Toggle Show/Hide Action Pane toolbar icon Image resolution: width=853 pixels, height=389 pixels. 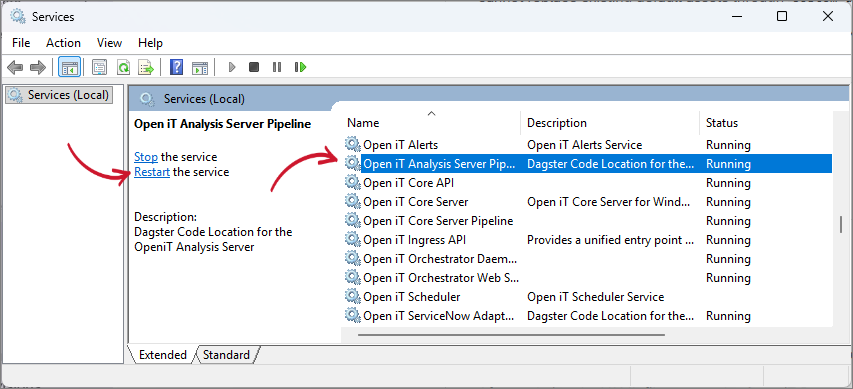[x=200, y=67]
